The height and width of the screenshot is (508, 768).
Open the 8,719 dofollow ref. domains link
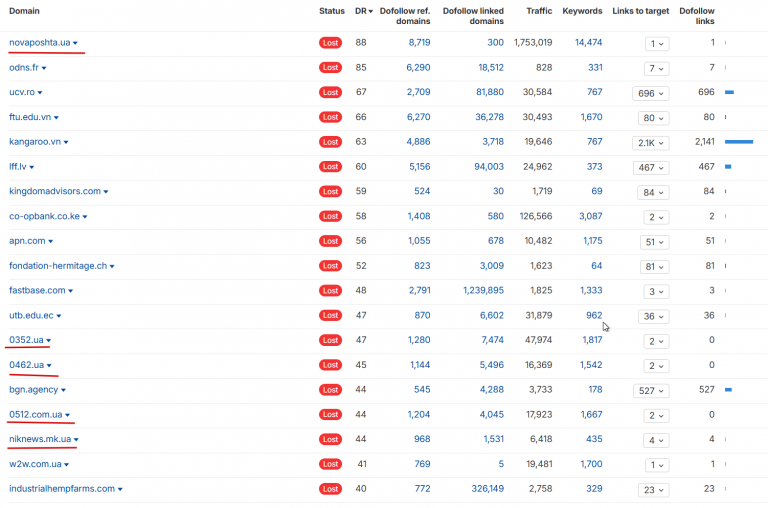click(x=419, y=43)
